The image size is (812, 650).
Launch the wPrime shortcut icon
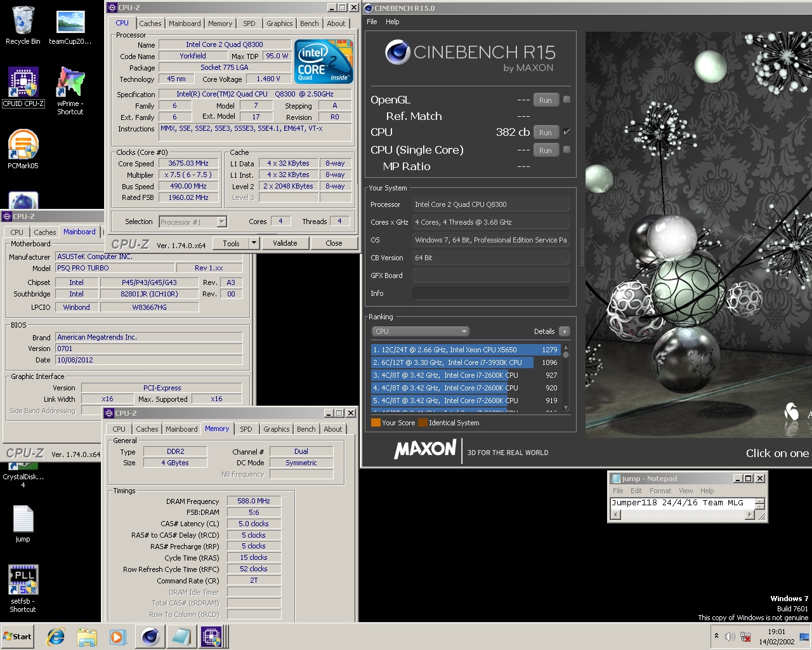click(x=70, y=91)
